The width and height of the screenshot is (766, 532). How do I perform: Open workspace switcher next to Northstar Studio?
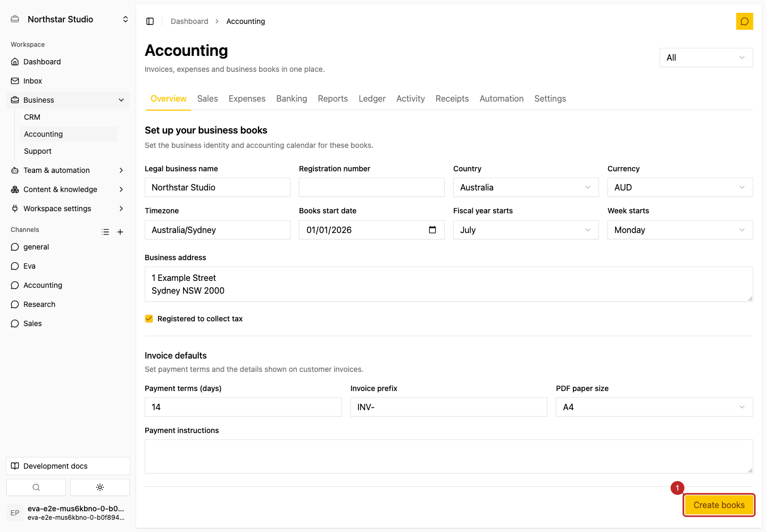point(126,19)
